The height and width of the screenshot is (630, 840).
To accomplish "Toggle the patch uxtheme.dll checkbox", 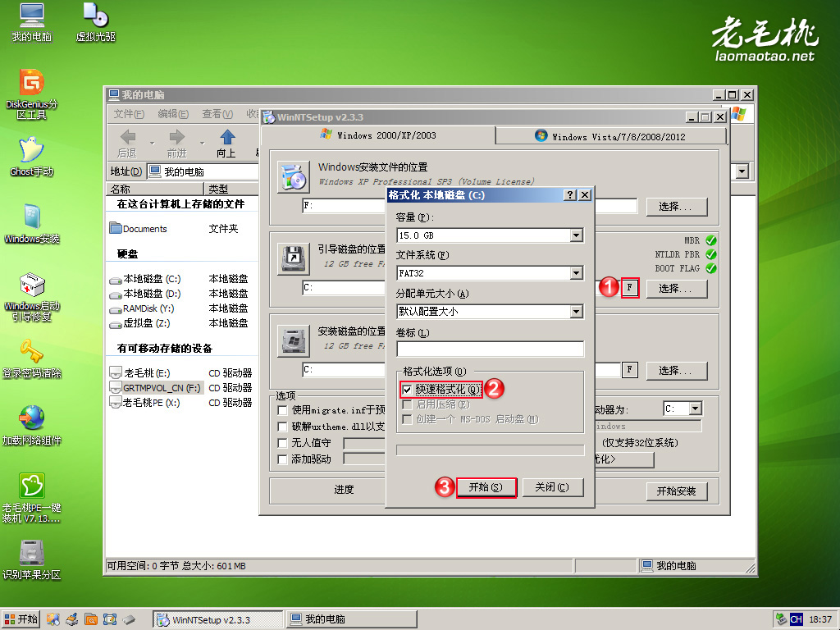I will 282,427.
